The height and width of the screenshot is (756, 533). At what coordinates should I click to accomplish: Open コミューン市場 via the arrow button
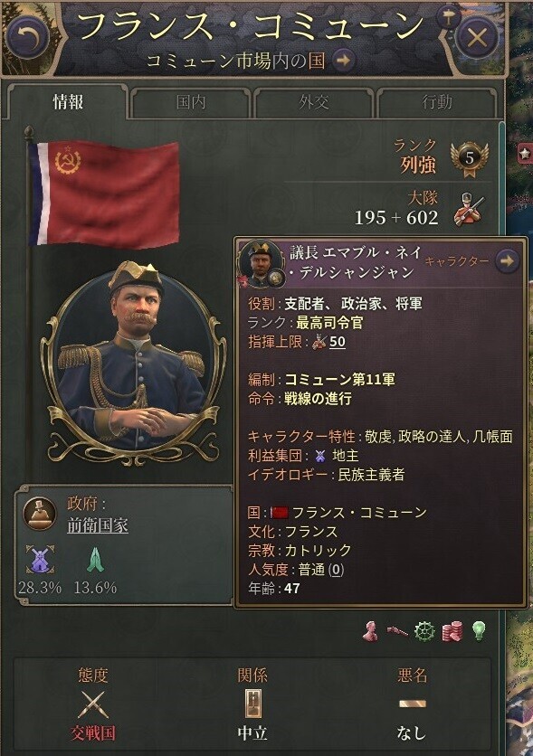343,61
